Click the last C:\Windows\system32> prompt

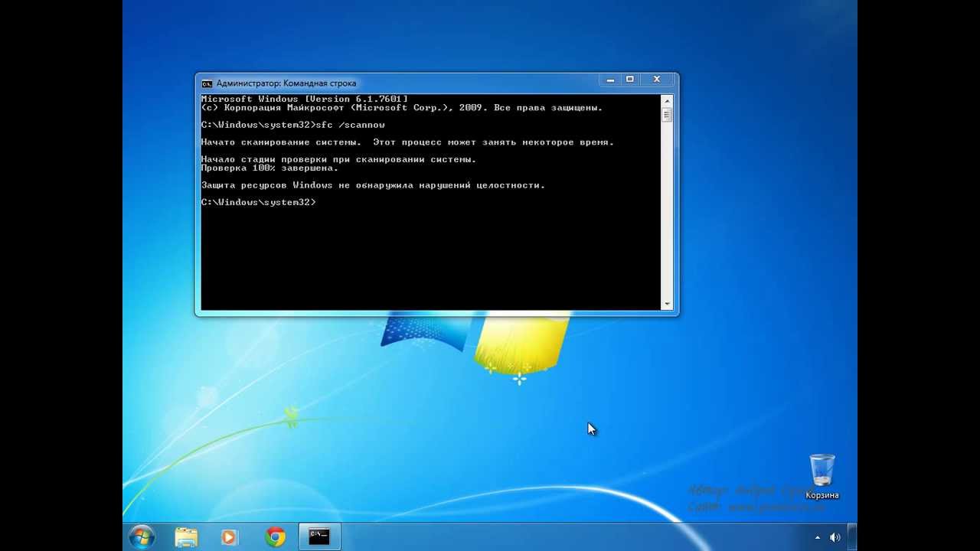click(259, 202)
